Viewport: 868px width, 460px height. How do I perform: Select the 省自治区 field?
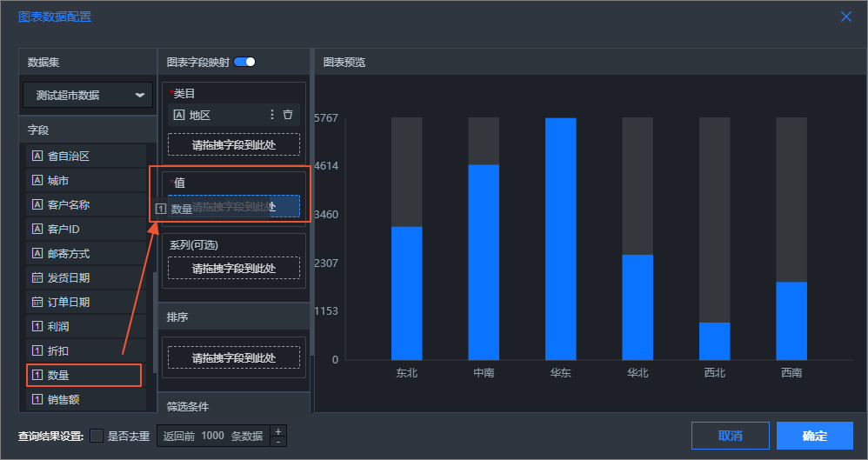86,157
